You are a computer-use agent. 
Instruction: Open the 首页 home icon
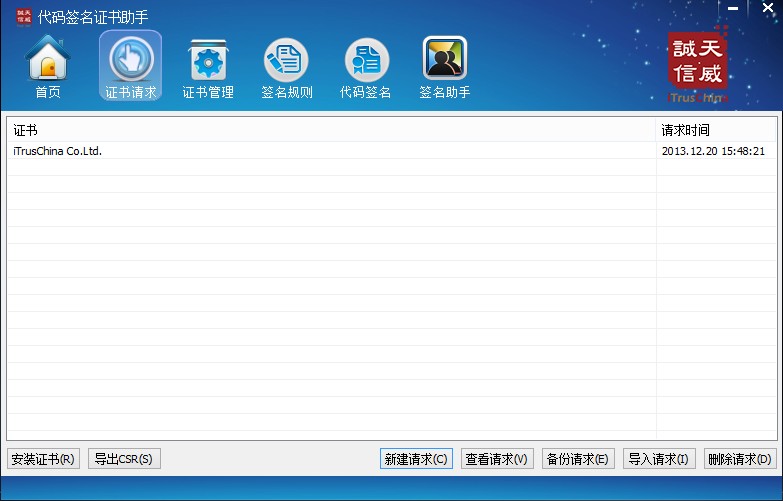click(x=48, y=66)
